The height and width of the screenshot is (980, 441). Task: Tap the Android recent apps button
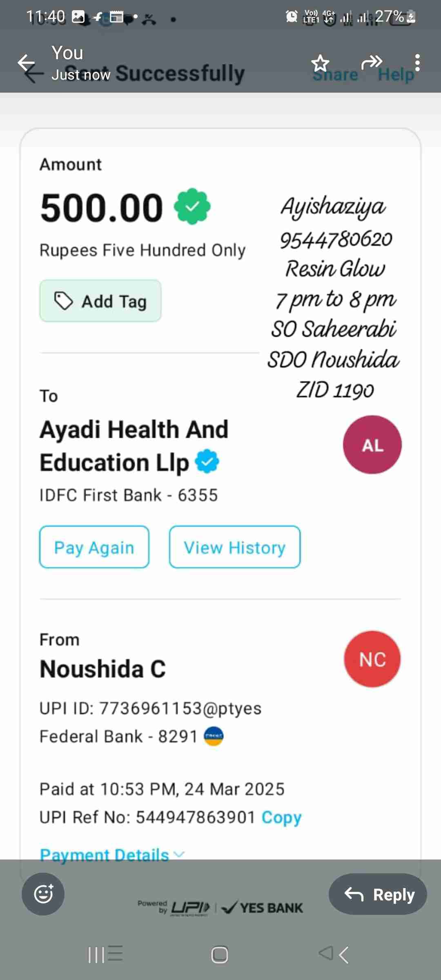point(105,954)
